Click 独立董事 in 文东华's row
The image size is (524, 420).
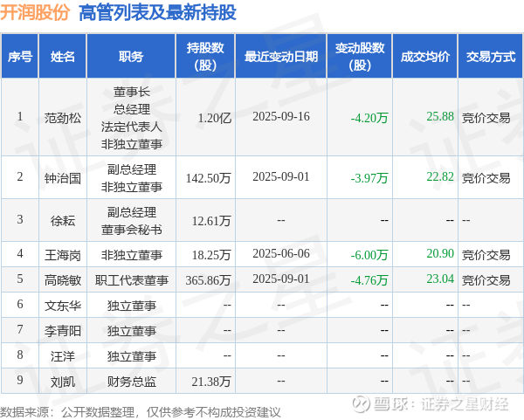coord(131,306)
